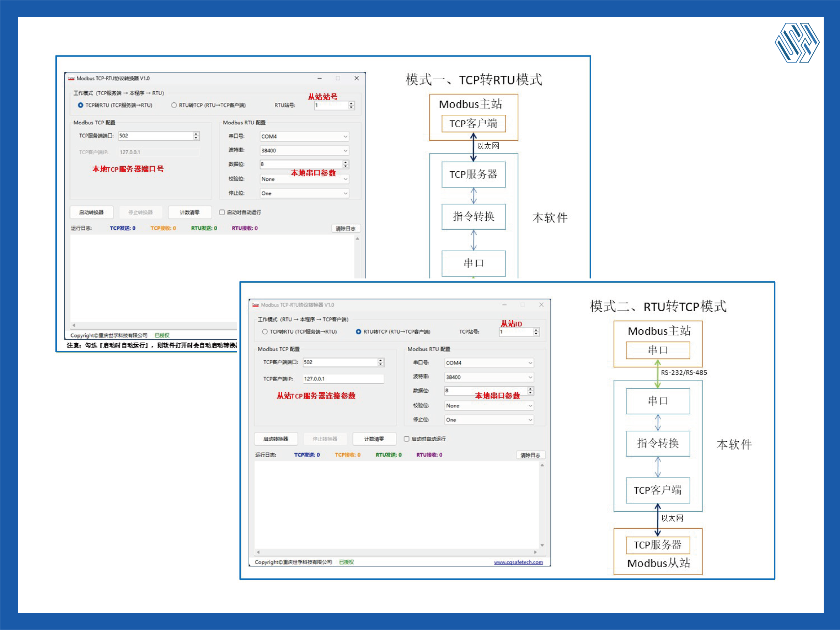Click the company logo in the top-right corner
The height and width of the screenshot is (630, 840).
797,43
